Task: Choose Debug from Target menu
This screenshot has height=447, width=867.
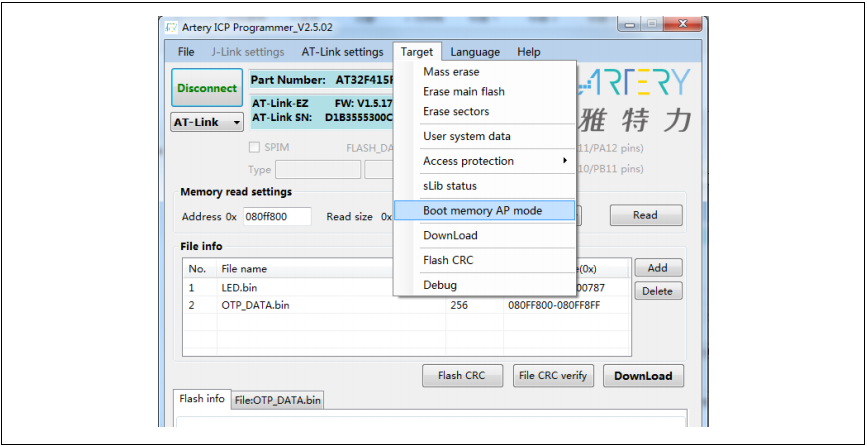Action: 484,285
